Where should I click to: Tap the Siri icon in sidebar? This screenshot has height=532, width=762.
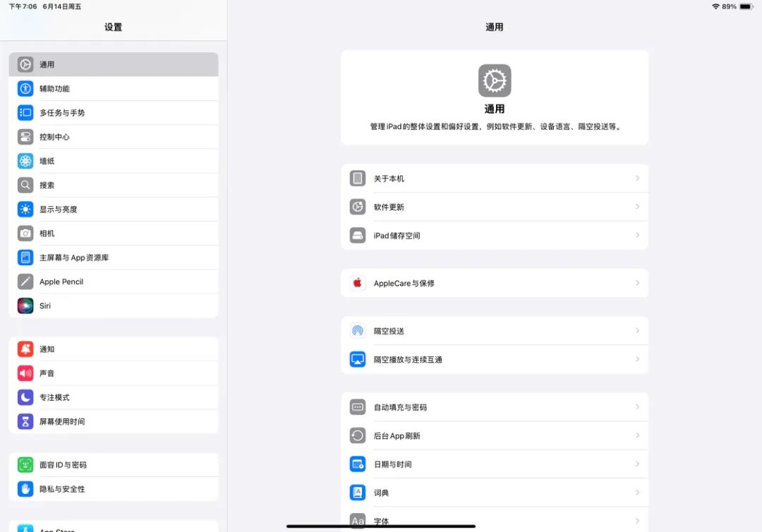[25, 306]
